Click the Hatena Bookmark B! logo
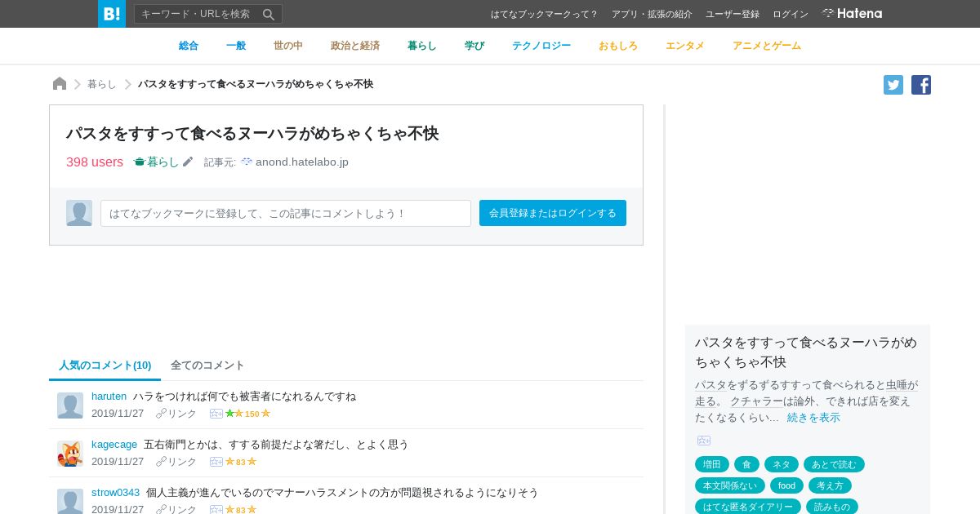 point(112,14)
